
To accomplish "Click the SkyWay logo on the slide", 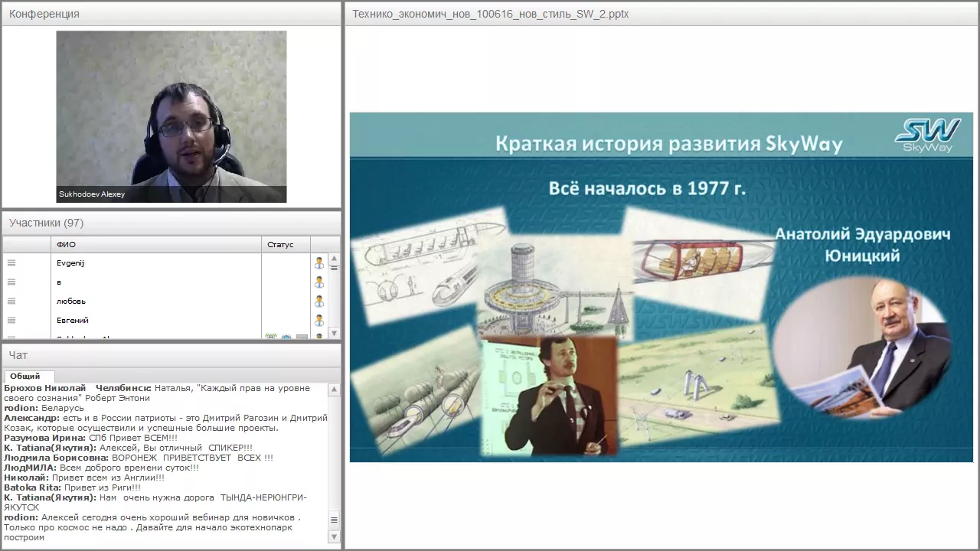I will (929, 135).
